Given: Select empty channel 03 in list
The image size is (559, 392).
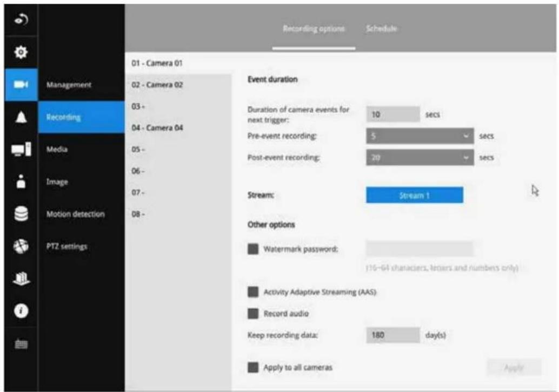Looking at the screenshot, I should tap(178, 106).
